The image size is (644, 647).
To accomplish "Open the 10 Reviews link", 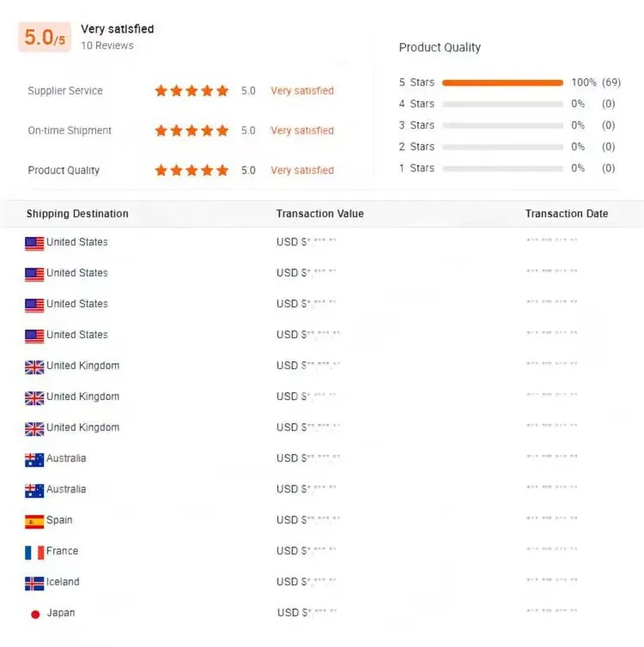I will coord(107,45).
